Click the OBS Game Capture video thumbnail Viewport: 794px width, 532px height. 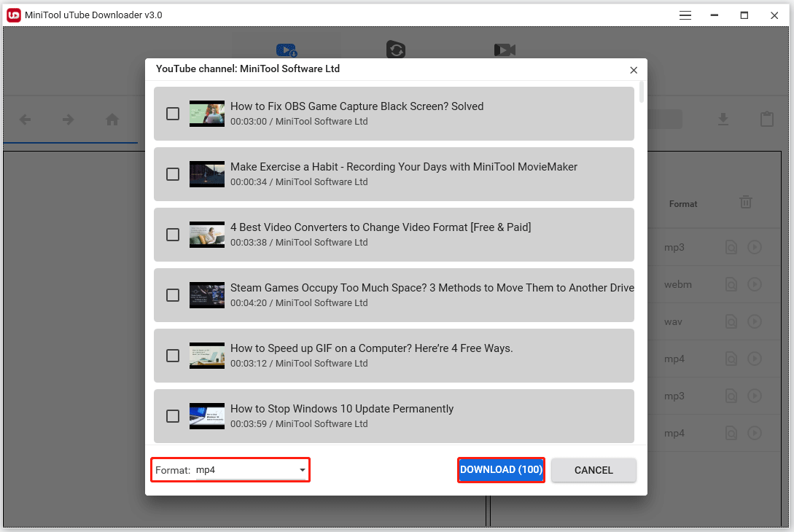[x=207, y=114]
